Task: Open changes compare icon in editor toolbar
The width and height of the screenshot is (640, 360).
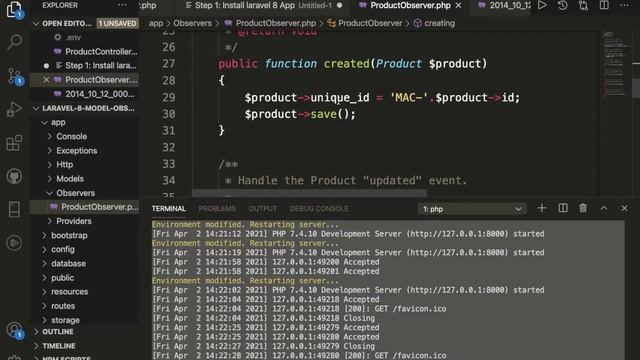Action: 583,5
